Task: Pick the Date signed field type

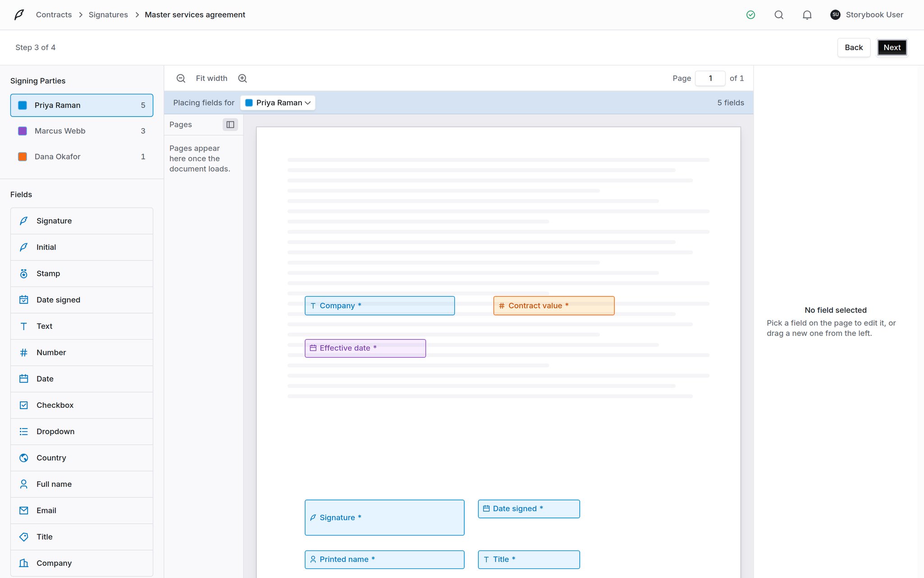Action: [x=82, y=300]
